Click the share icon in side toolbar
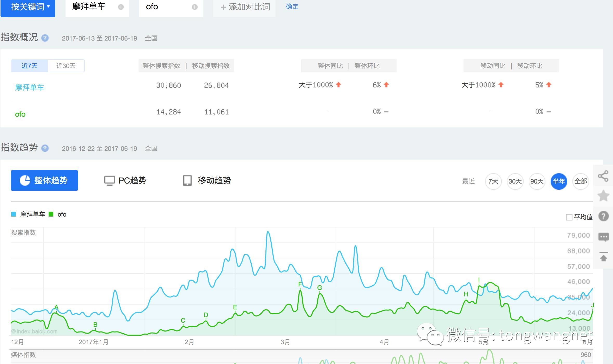 coord(603,176)
